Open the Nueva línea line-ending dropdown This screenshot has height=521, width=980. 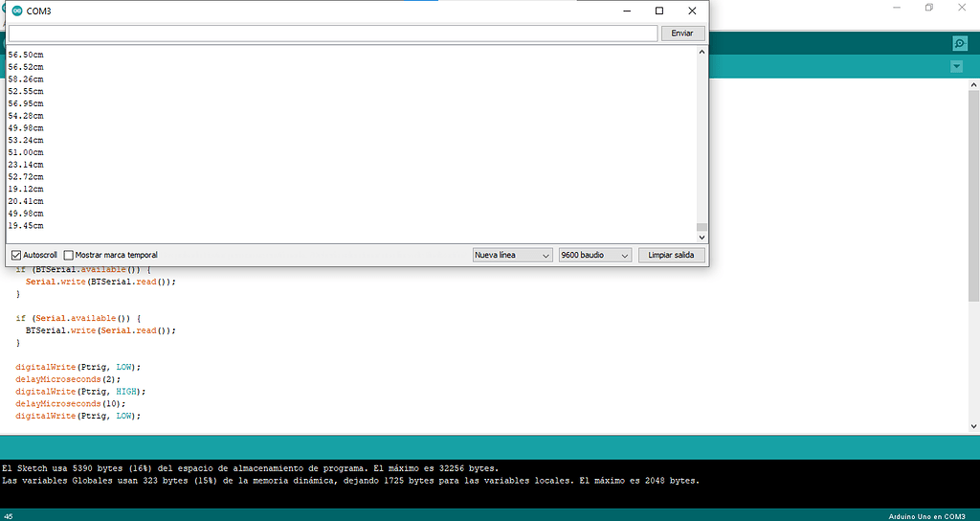click(x=512, y=256)
